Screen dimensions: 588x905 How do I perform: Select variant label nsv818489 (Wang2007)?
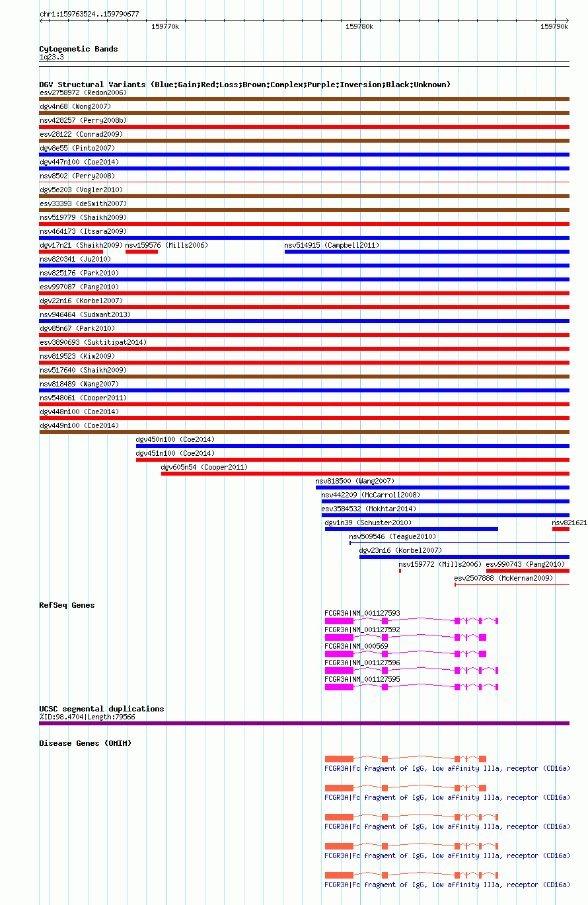coord(79,384)
